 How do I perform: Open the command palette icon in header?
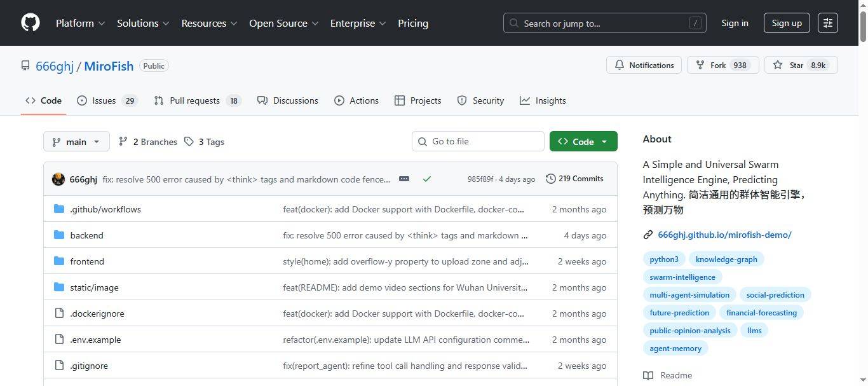point(827,23)
